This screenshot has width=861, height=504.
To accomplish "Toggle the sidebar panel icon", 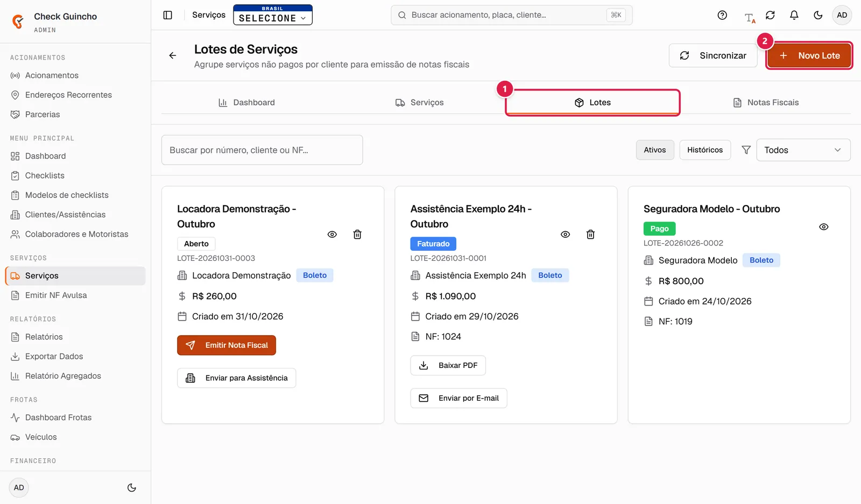I will [x=168, y=15].
